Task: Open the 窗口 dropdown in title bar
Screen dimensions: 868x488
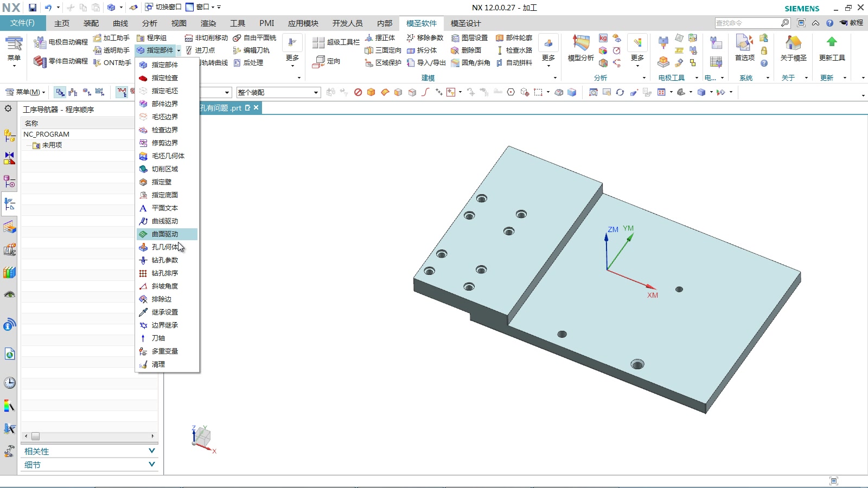Action: (200, 8)
